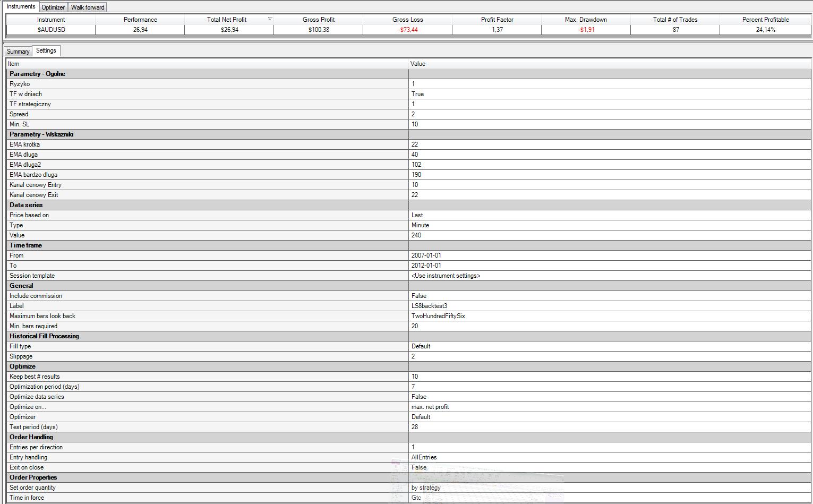813x504 pixels.
Task: Click the Test period (days) value 28
Action: 415,427
